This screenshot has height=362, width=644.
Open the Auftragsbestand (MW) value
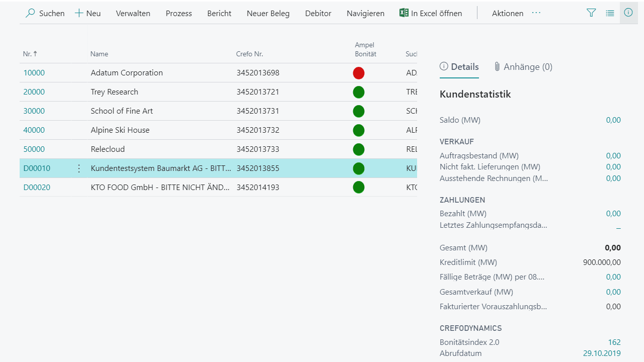pyautogui.click(x=613, y=156)
